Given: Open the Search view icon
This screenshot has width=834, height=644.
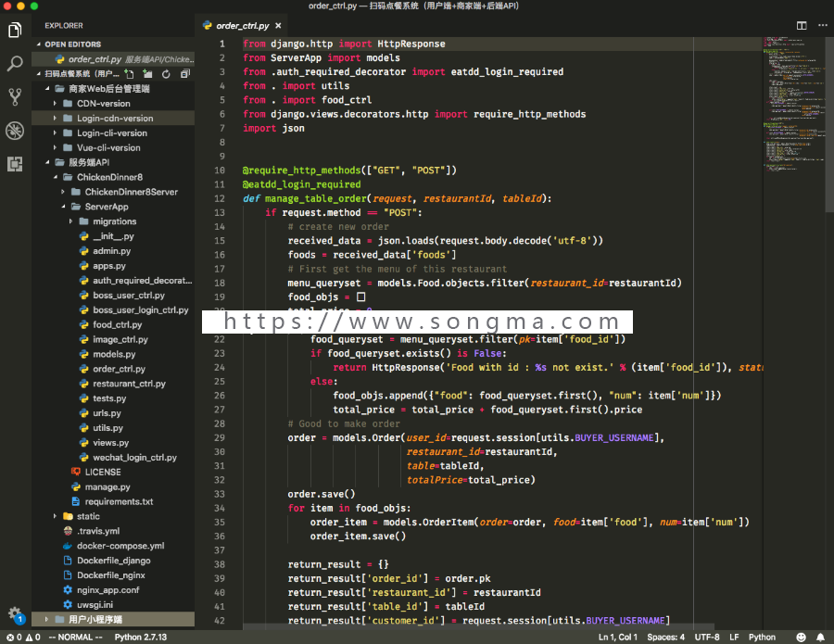Looking at the screenshot, I should pos(15,64).
